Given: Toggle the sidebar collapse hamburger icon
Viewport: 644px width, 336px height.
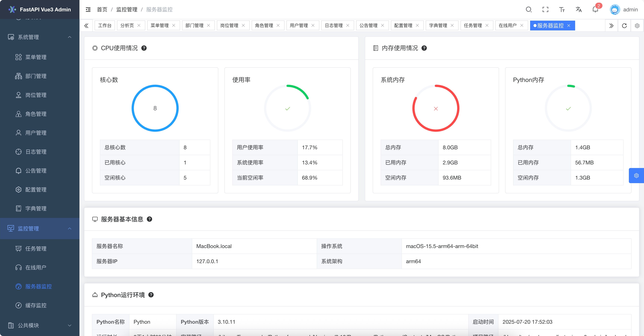Looking at the screenshot, I should [x=88, y=9].
